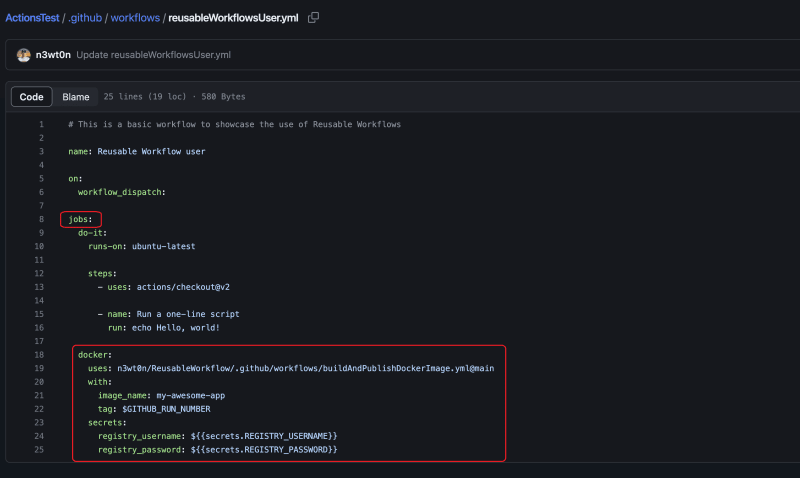
Task: Click the 'do-it:' job name
Action: (92, 233)
